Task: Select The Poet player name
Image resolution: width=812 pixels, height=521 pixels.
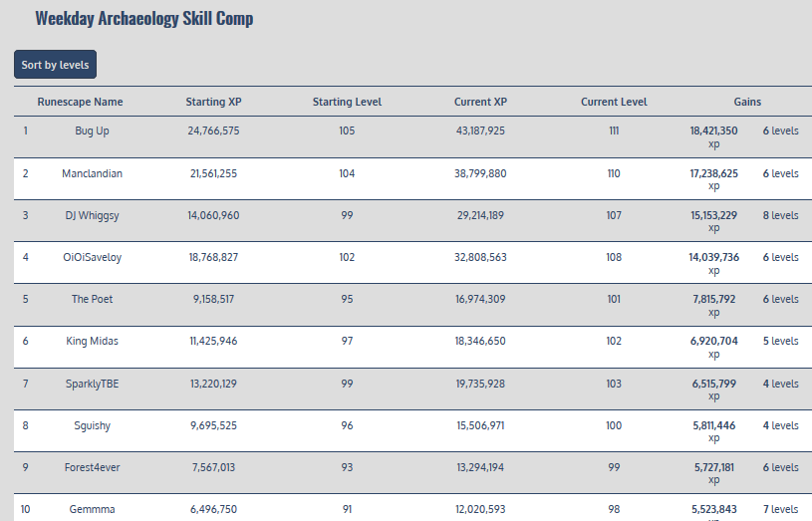Action: click(x=92, y=299)
